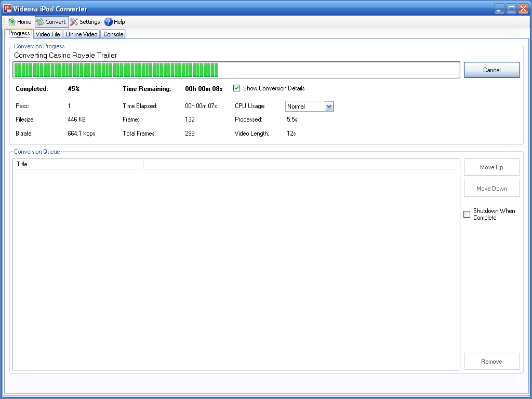The width and height of the screenshot is (532, 399).
Task: Switch to the Progress tab
Action: pyautogui.click(x=19, y=34)
